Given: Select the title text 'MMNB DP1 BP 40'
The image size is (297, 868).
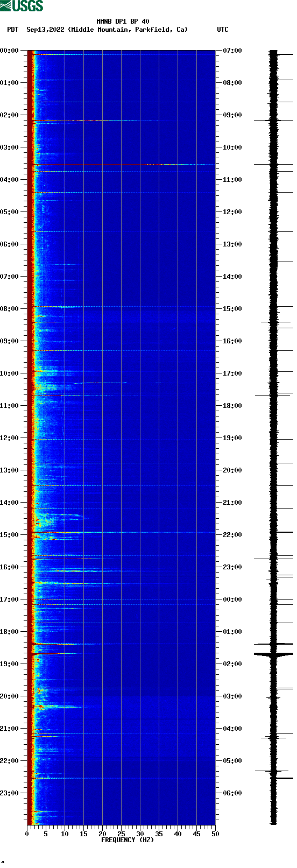Looking at the screenshot, I should tap(123, 22).
